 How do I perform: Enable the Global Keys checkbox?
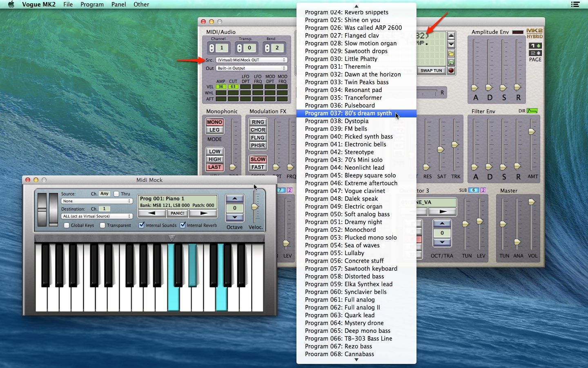coord(67,225)
